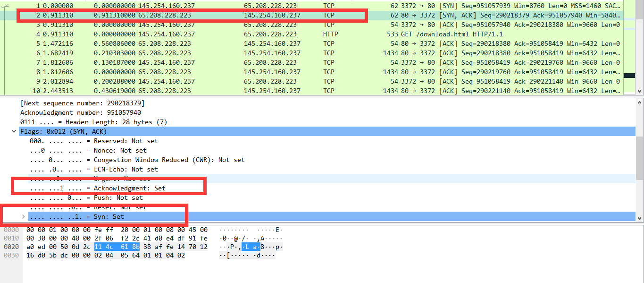Select packet 1 with the SYN flag
This screenshot has width=644, height=283.
189,6
